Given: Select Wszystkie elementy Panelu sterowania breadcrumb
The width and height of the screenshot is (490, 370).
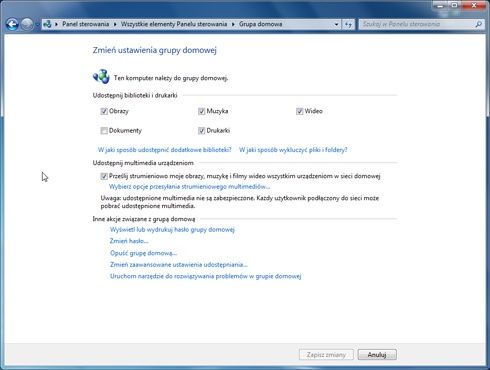Looking at the screenshot, I should pos(174,24).
